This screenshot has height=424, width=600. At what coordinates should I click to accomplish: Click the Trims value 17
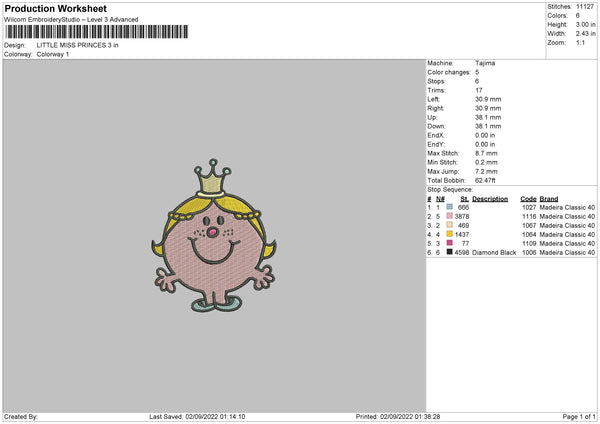[479, 90]
